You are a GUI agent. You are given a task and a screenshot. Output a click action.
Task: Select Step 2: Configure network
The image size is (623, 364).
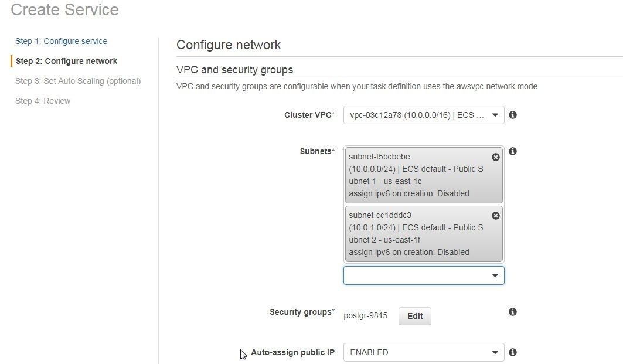(66, 61)
